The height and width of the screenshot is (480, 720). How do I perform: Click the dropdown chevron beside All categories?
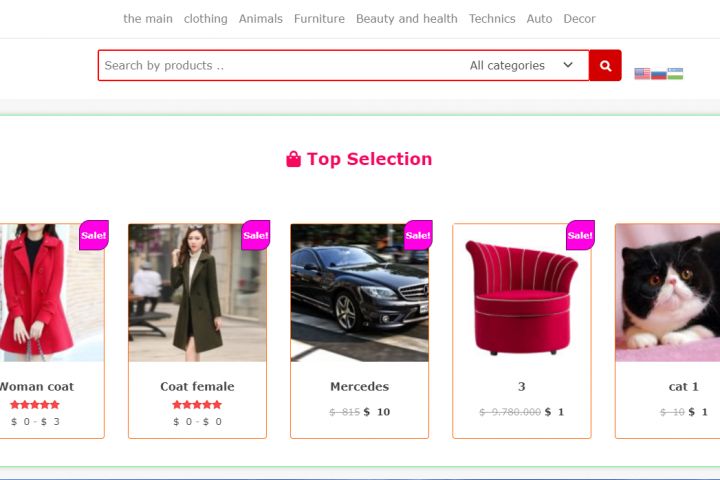click(x=568, y=65)
